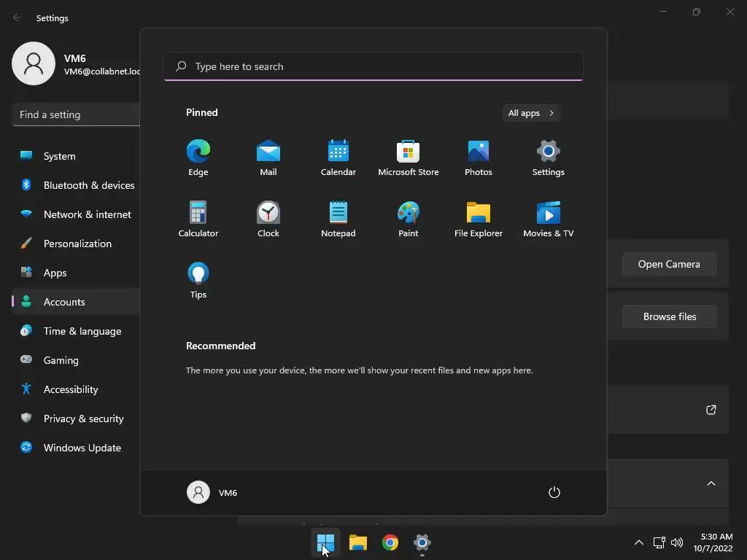Launch Google Chrome from taskbar
Screen dimensions: 747x560
(390, 542)
